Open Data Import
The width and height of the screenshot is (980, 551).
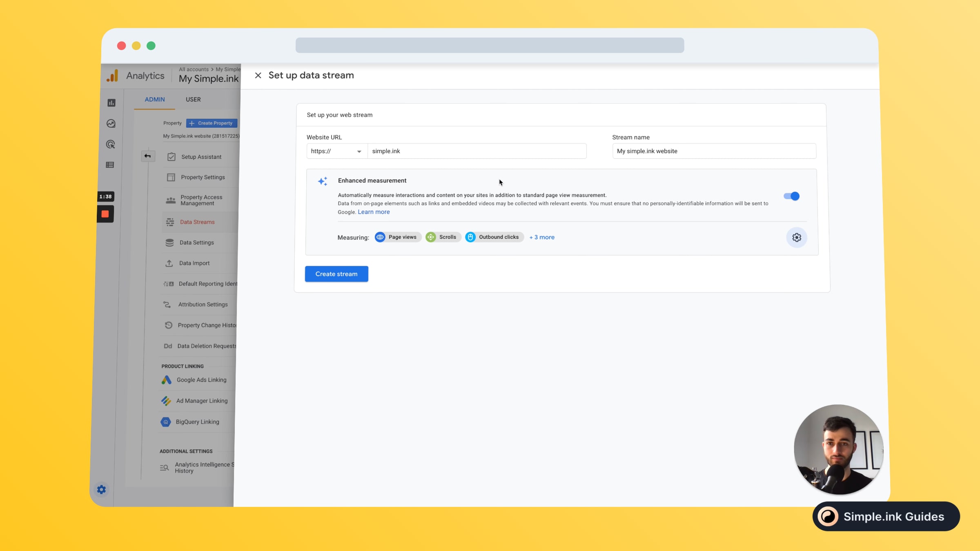pos(194,263)
